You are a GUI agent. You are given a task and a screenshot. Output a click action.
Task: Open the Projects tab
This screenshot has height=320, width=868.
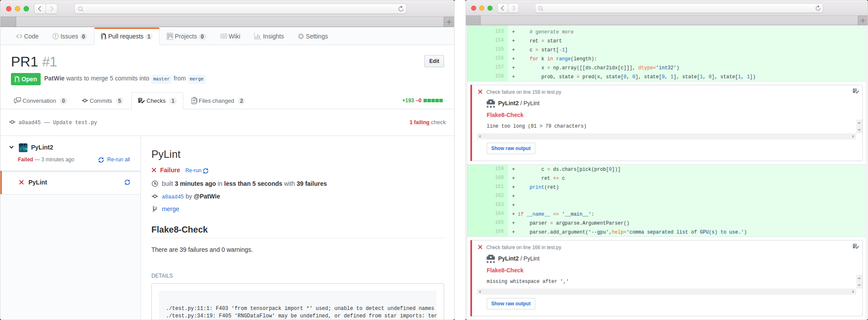[x=186, y=36]
